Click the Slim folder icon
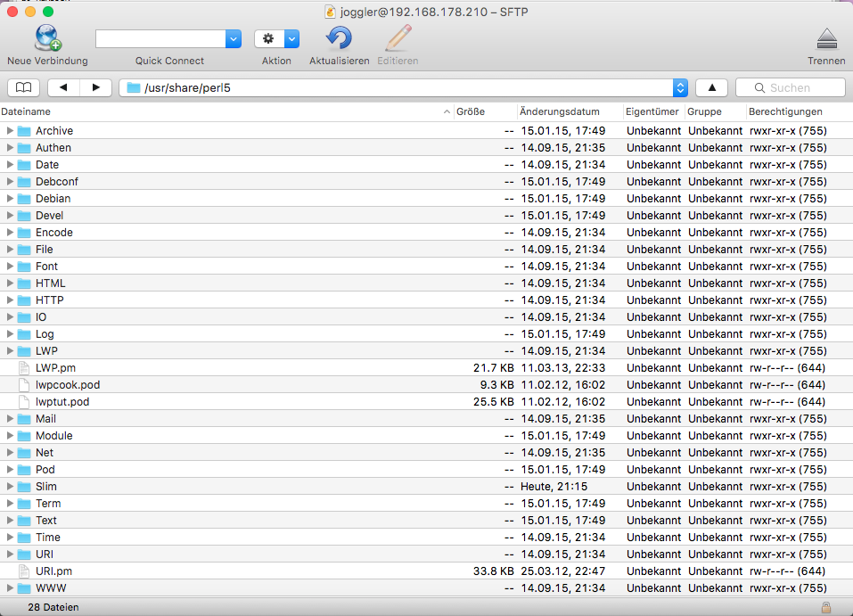Image resolution: width=853 pixels, height=616 pixels. click(24, 487)
